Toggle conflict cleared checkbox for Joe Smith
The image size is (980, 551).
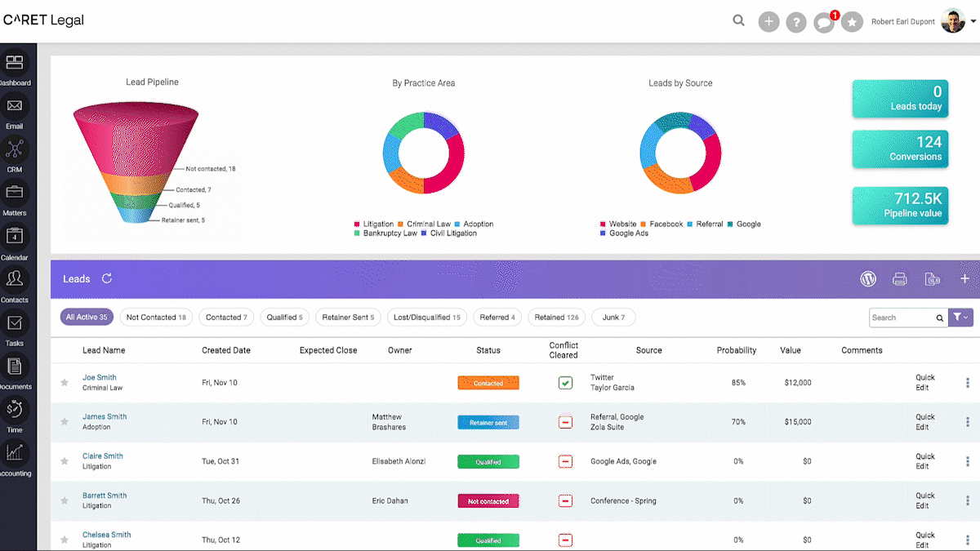point(565,383)
